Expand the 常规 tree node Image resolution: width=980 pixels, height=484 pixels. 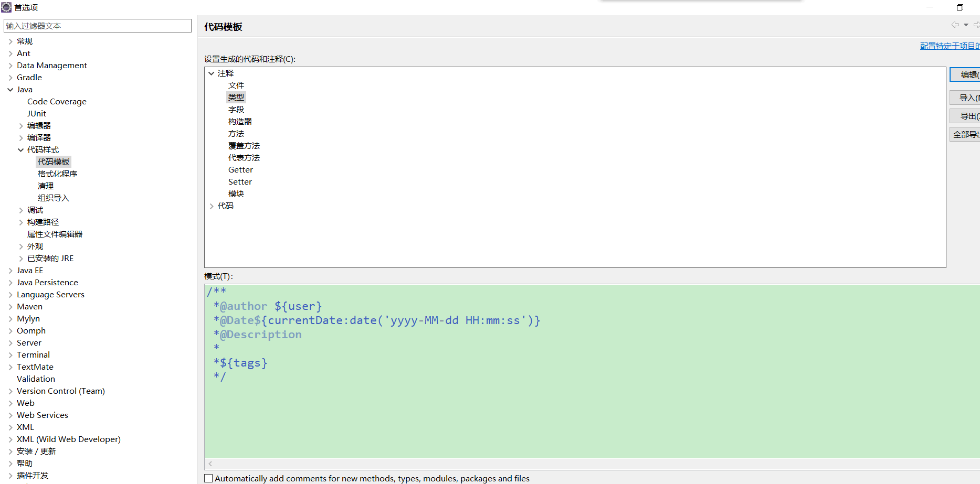(10, 41)
